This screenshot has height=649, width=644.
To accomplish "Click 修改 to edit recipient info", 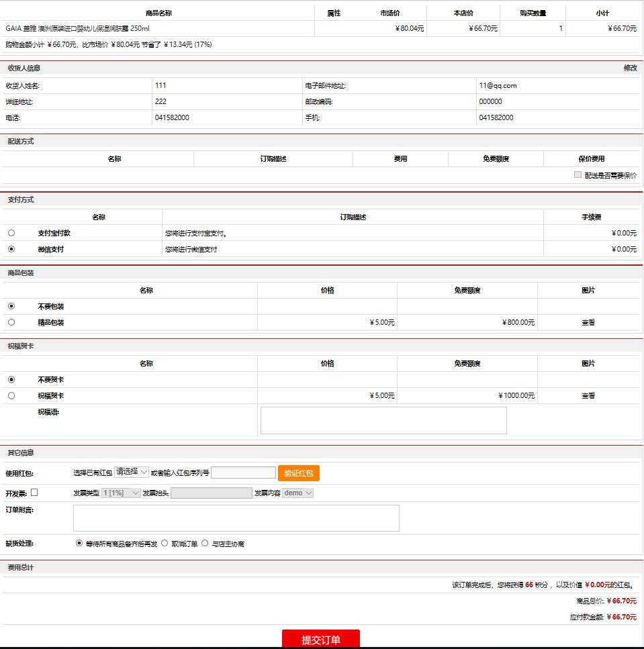I will 631,68.
